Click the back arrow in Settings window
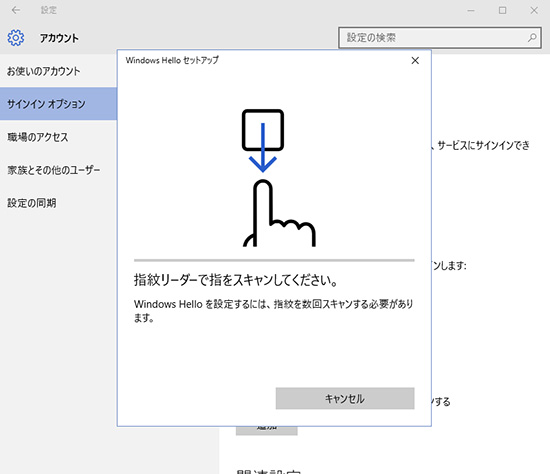Screen dimensions: 550x474 pyautogui.click(x=16, y=10)
